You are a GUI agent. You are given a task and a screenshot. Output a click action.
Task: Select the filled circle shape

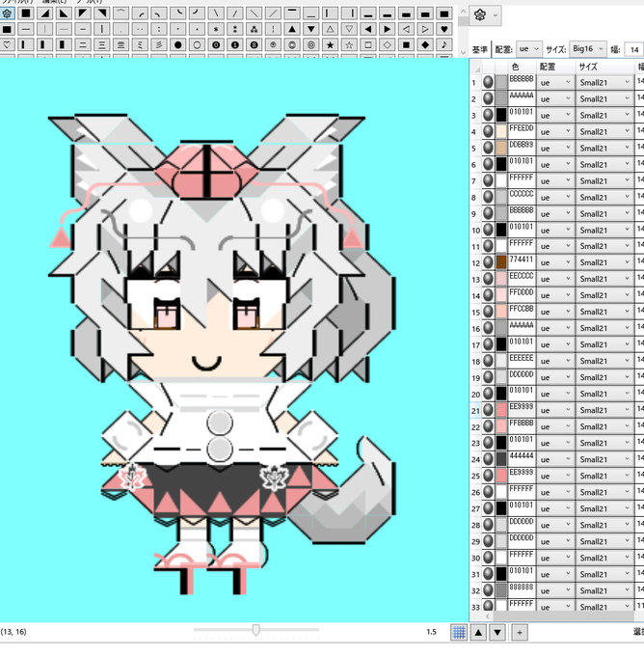click(178, 44)
